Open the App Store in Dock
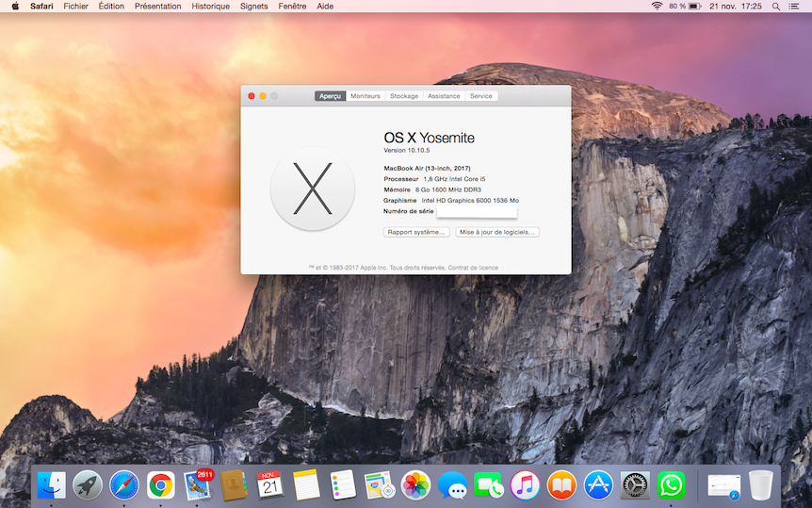The image size is (812, 508). tap(598, 485)
